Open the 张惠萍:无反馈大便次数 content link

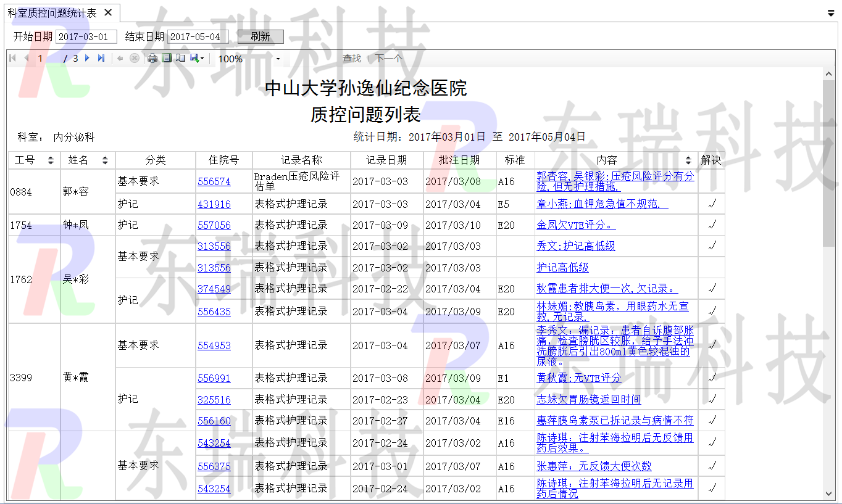point(594,466)
